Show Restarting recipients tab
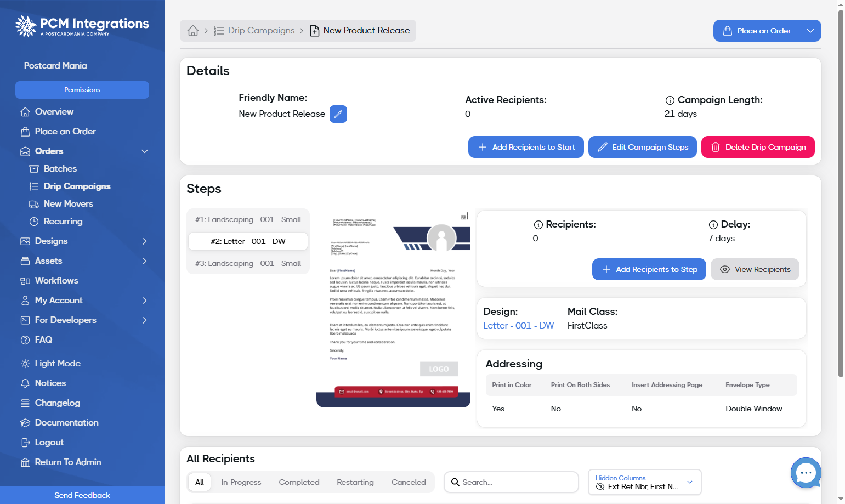The image size is (845, 504). click(x=355, y=482)
